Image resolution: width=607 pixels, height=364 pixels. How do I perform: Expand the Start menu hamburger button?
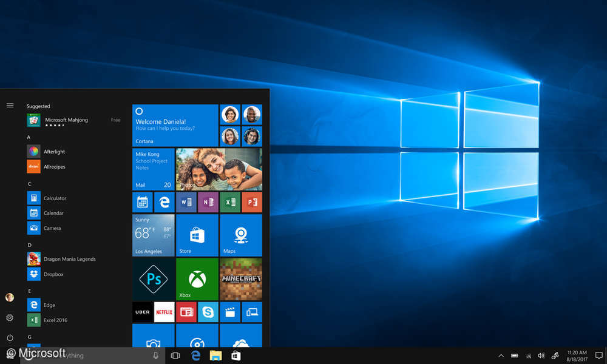point(10,104)
